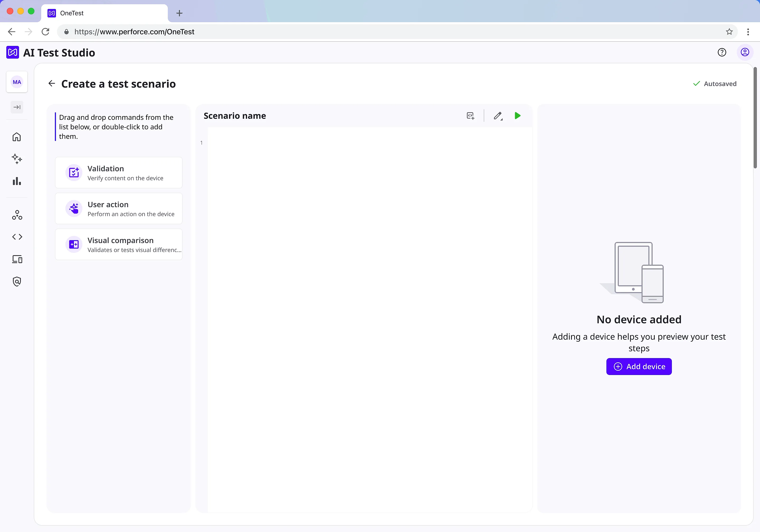Open the code brackets sidebar icon
This screenshot has width=760, height=532.
[x=17, y=237]
